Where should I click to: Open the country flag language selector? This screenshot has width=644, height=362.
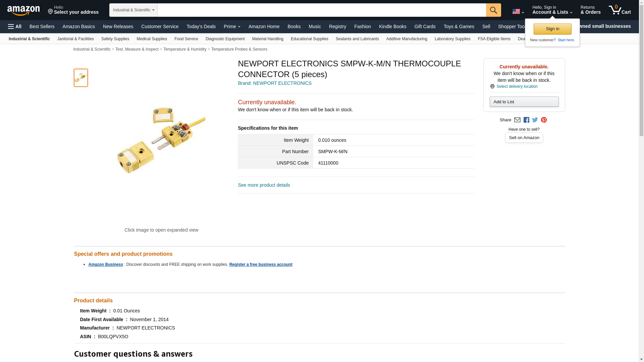518,11
